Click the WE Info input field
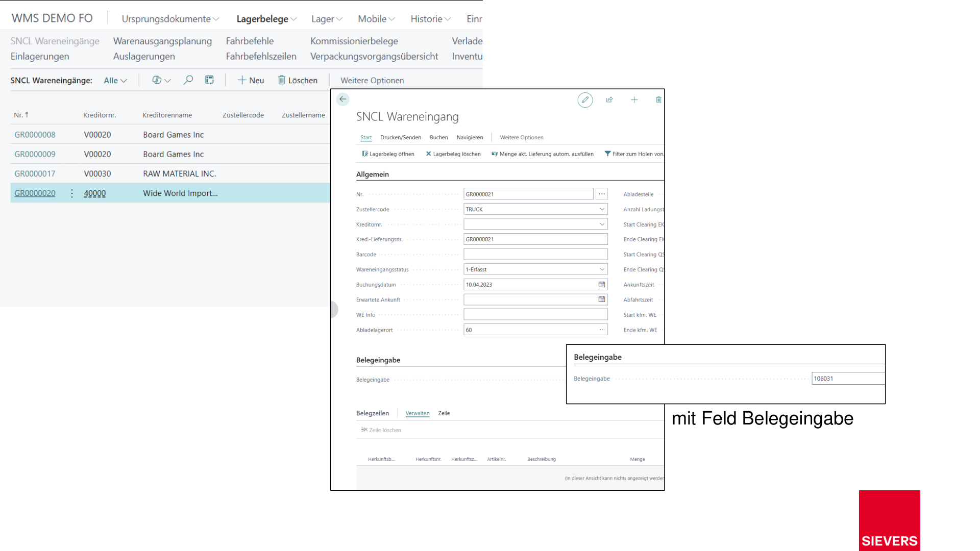Screen dimensions: 980x551 point(535,315)
